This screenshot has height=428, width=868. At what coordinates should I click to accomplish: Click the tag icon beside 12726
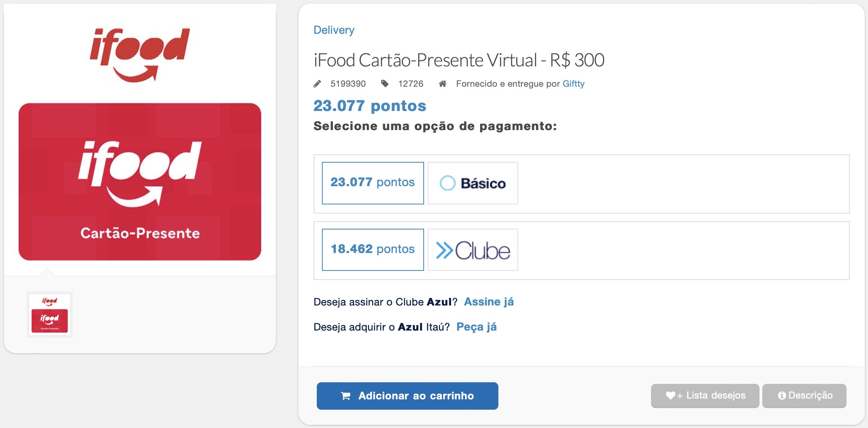click(x=385, y=84)
